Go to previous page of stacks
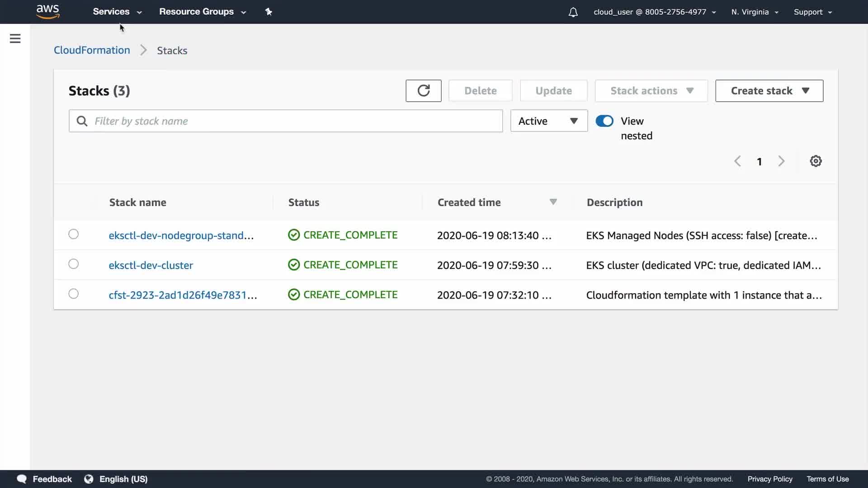Image resolution: width=868 pixels, height=488 pixels. click(737, 161)
